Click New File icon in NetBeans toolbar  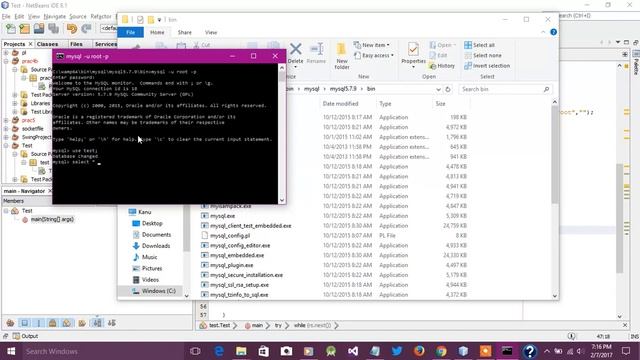click(x=11, y=29)
